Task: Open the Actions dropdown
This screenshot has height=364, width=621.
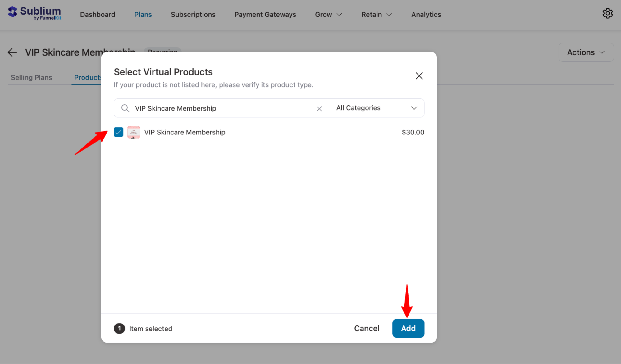Action: click(585, 52)
